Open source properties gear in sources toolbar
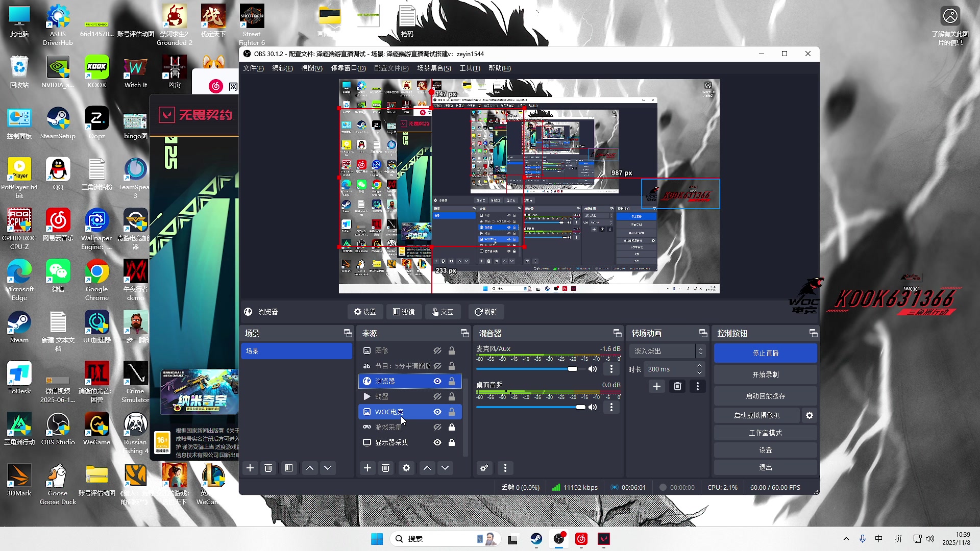Viewport: 980px width, 551px height. coord(406,468)
